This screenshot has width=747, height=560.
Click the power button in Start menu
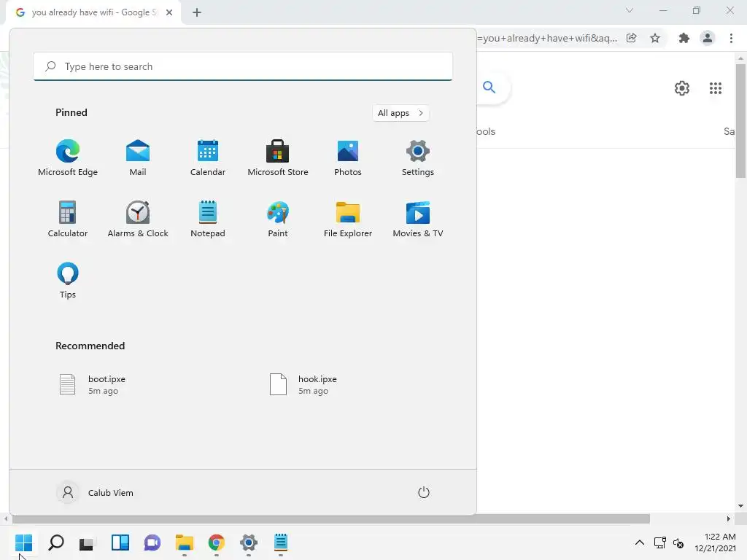(x=424, y=492)
